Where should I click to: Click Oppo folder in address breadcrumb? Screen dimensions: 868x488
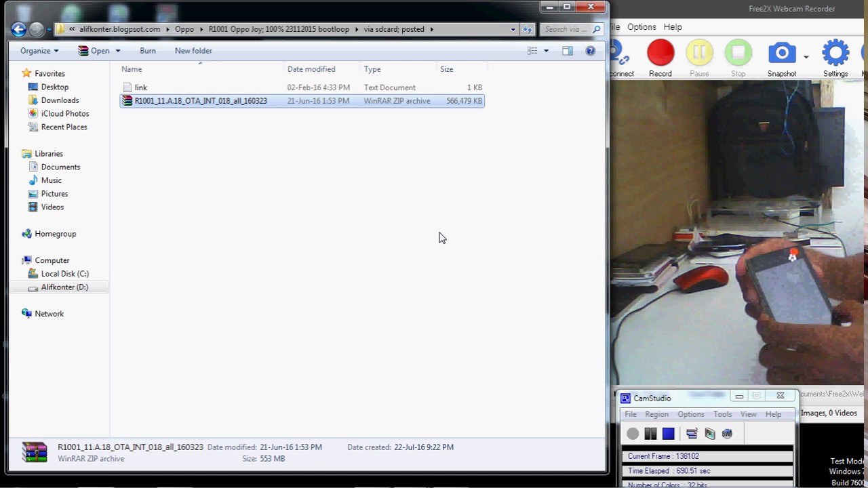click(184, 29)
